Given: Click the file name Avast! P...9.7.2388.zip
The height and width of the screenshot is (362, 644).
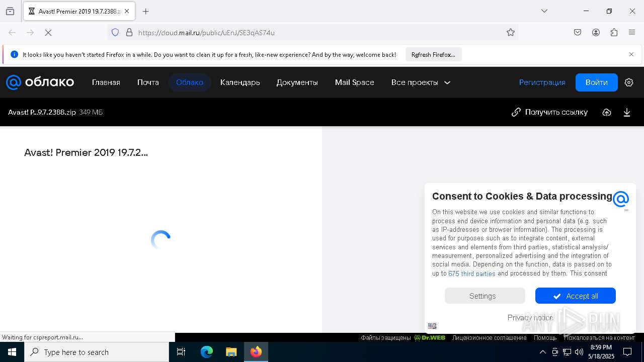Looking at the screenshot, I should 42,112.
